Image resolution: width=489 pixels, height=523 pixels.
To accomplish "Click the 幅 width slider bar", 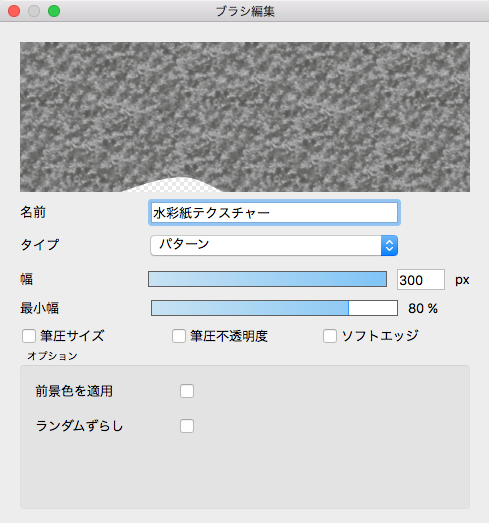I will (268, 279).
